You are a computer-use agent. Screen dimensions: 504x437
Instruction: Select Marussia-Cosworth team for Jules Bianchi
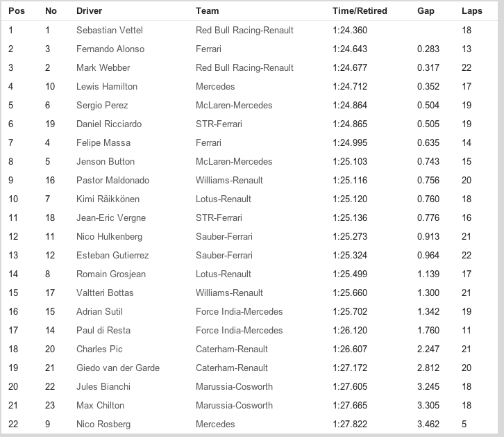(234, 387)
